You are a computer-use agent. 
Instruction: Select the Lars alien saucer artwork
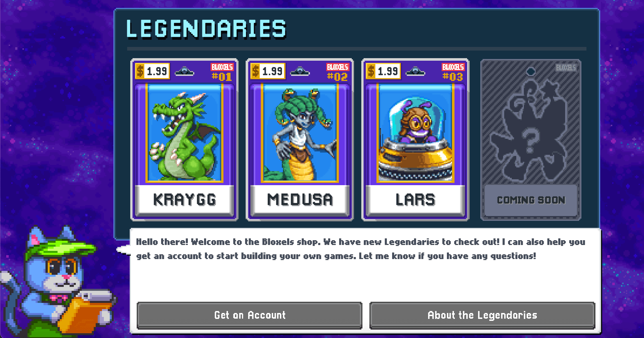pyautogui.click(x=415, y=133)
